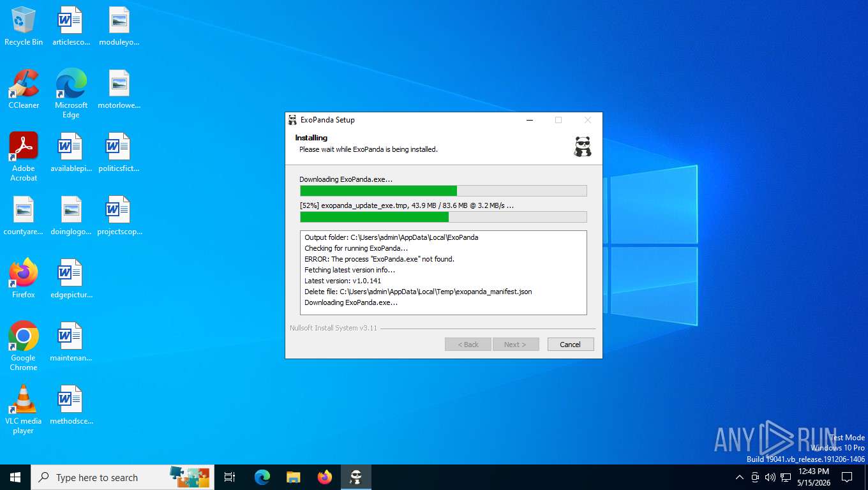Screen dimensions: 868x490
Task: Click the search box puzzle pieces highlight image
Action: [190, 477]
